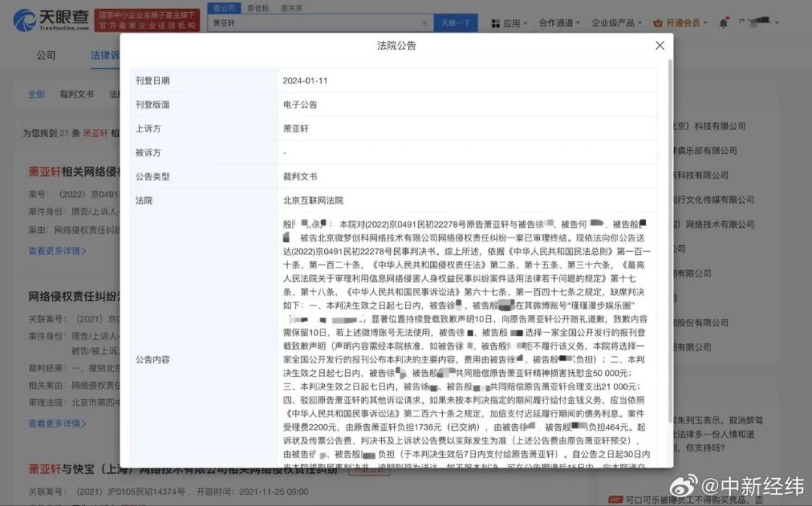
Task: Click the 法院公告 dialog title
Action: click(396, 46)
